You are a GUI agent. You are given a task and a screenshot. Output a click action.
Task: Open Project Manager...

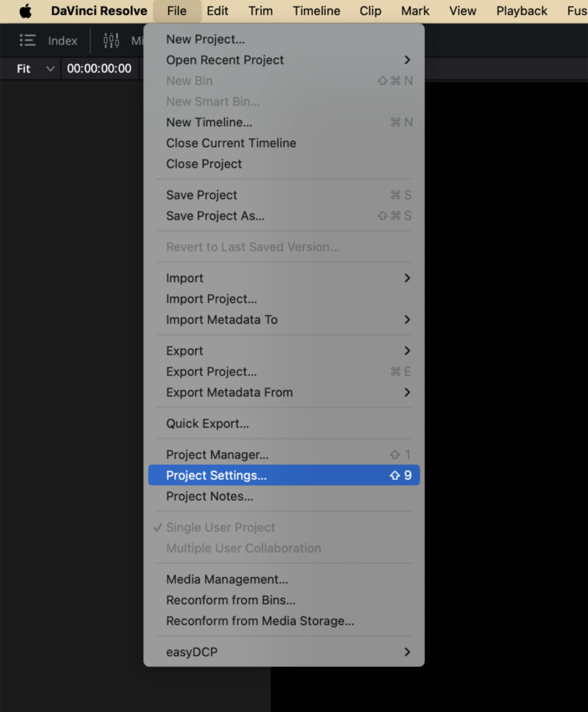coord(284,455)
